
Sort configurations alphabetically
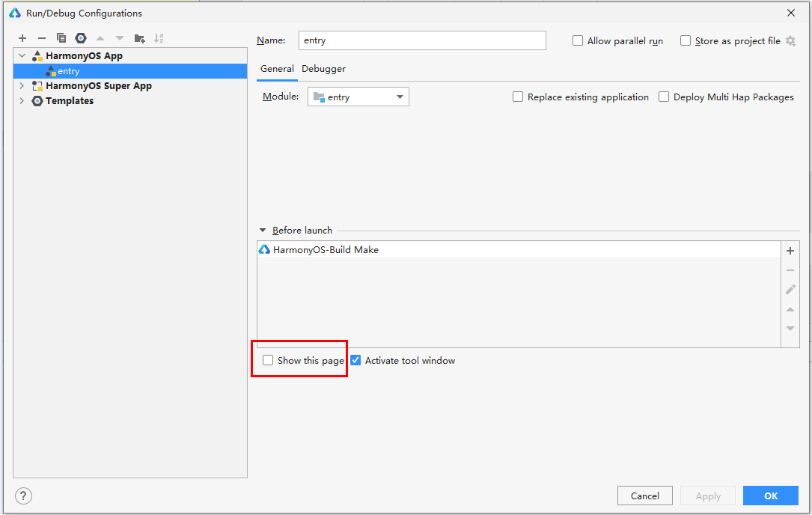pyautogui.click(x=159, y=38)
